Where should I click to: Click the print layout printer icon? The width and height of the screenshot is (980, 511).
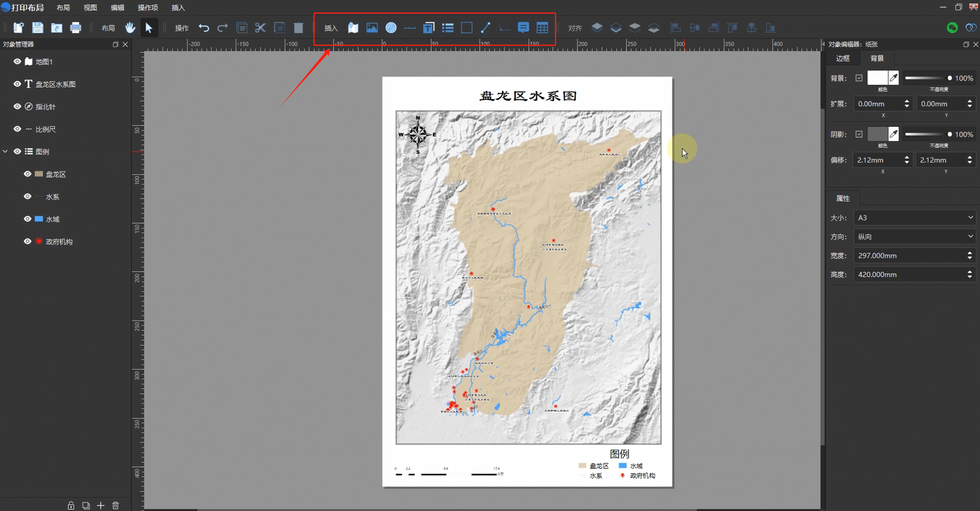click(76, 28)
